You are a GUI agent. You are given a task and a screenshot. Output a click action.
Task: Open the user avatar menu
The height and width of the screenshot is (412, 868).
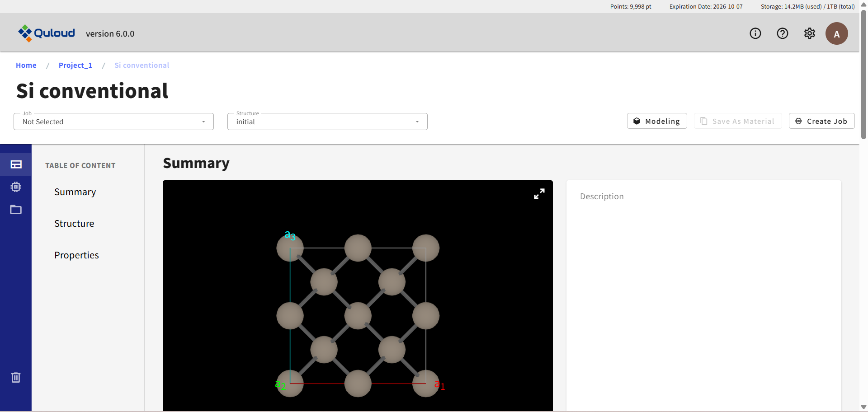pos(836,33)
